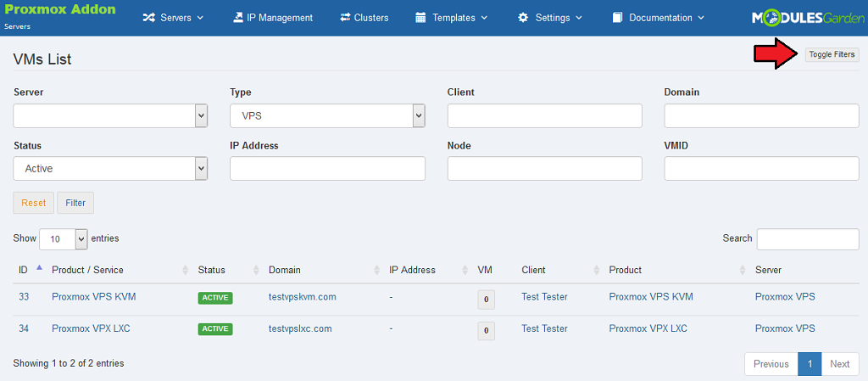Open Proxmox VPS KVM product column link
868x381 pixels.
(x=651, y=297)
